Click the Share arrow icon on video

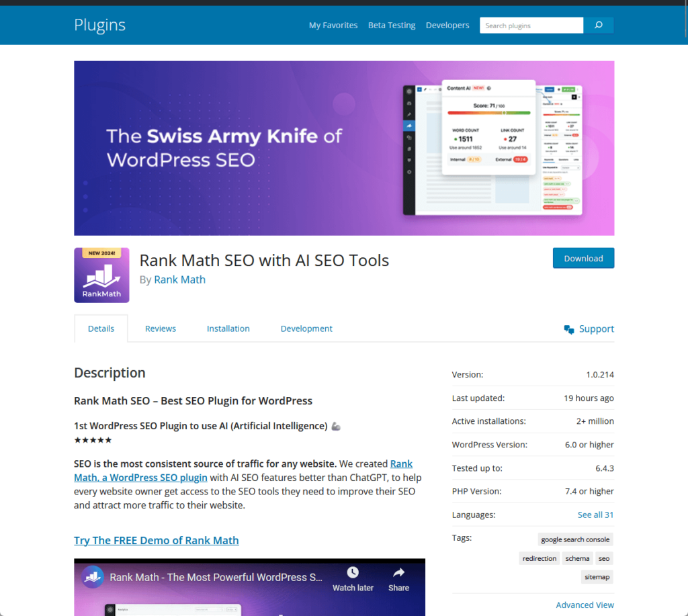click(x=398, y=572)
